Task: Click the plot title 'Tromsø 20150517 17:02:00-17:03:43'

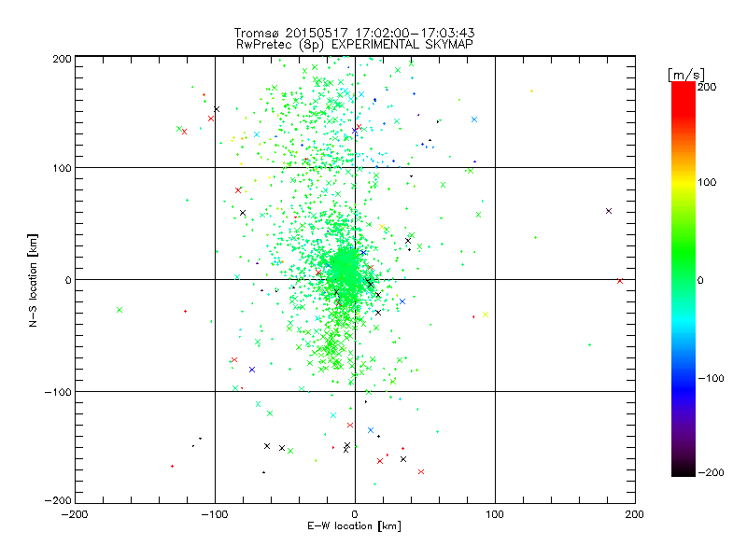Action: pos(354,33)
